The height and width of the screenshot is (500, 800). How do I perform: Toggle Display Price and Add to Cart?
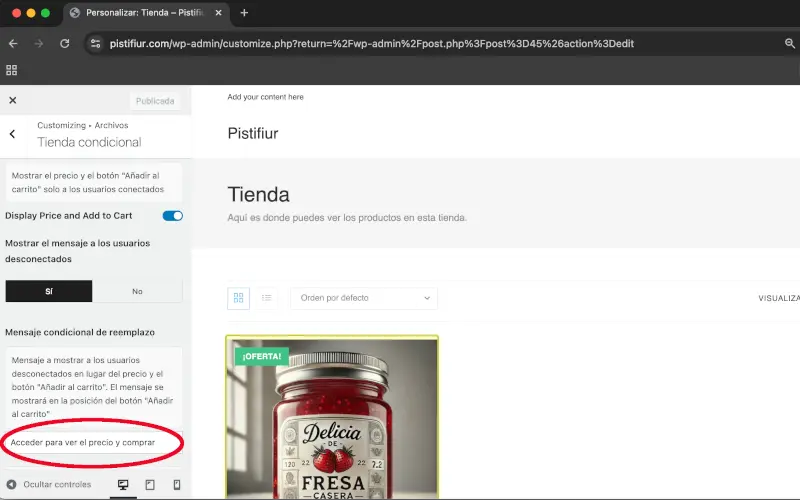[172, 216]
